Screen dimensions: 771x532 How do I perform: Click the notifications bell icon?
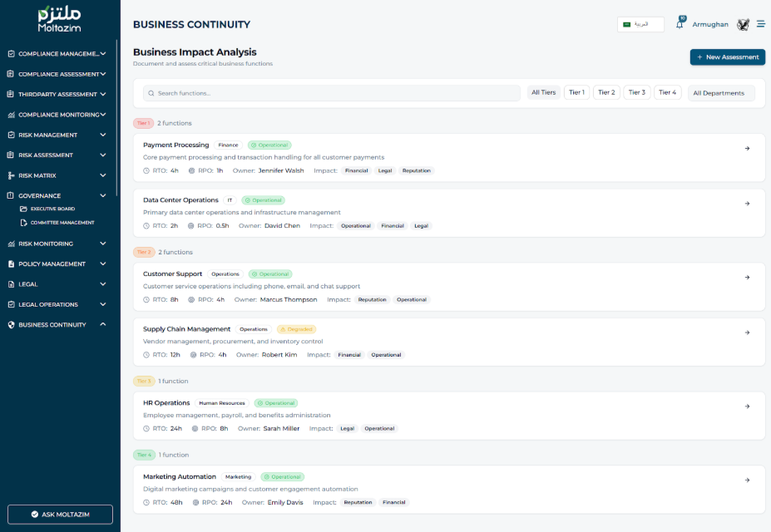680,25
